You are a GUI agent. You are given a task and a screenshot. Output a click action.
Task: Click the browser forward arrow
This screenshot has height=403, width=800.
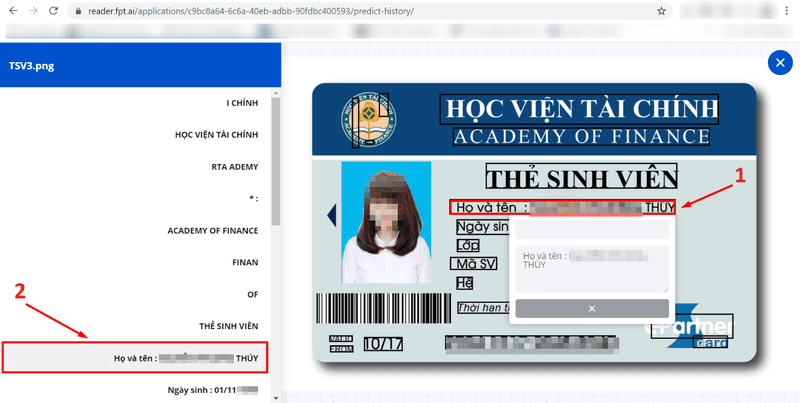(34, 11)
